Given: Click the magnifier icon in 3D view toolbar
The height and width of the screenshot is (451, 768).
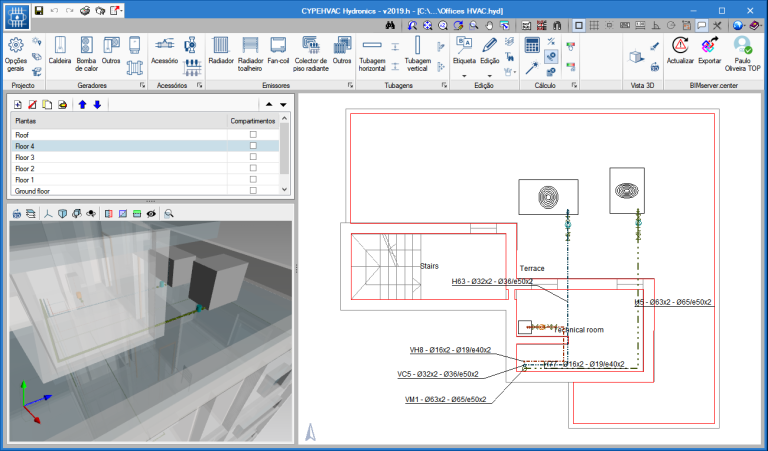Looking at the screenshot, I should (168, 214).
